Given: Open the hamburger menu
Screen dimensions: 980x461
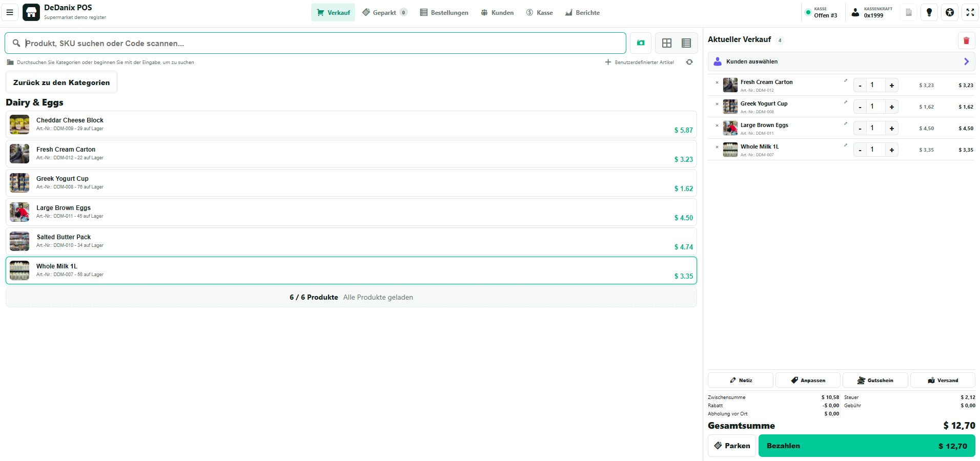Looking at the screenshot, I should 10,12.
